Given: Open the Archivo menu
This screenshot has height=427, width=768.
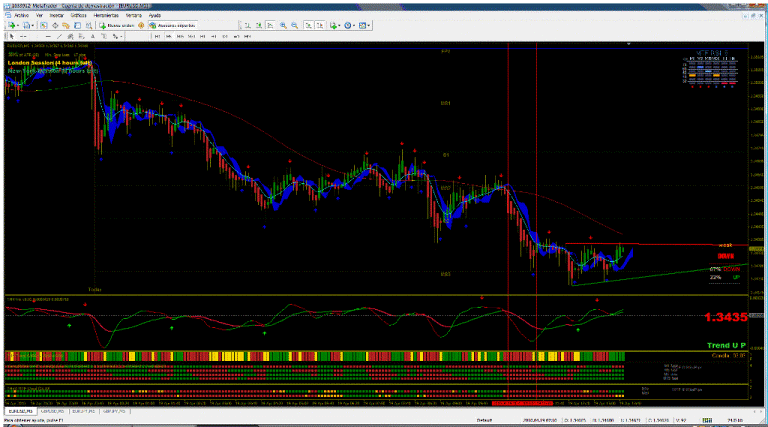Looking at the screenshot, I should (x=21, y=17).
